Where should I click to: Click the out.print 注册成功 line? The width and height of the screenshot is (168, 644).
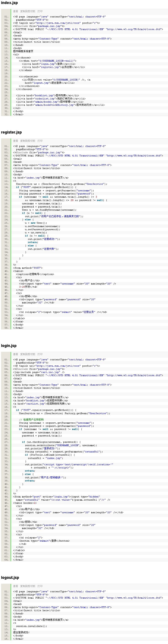44,239
